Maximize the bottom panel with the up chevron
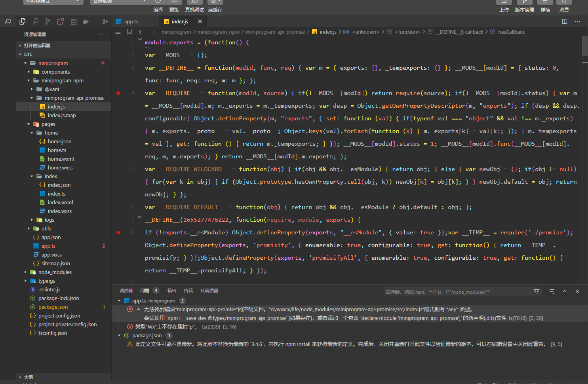Viewport: 588px width, 384px height. (x=565, y=291)
